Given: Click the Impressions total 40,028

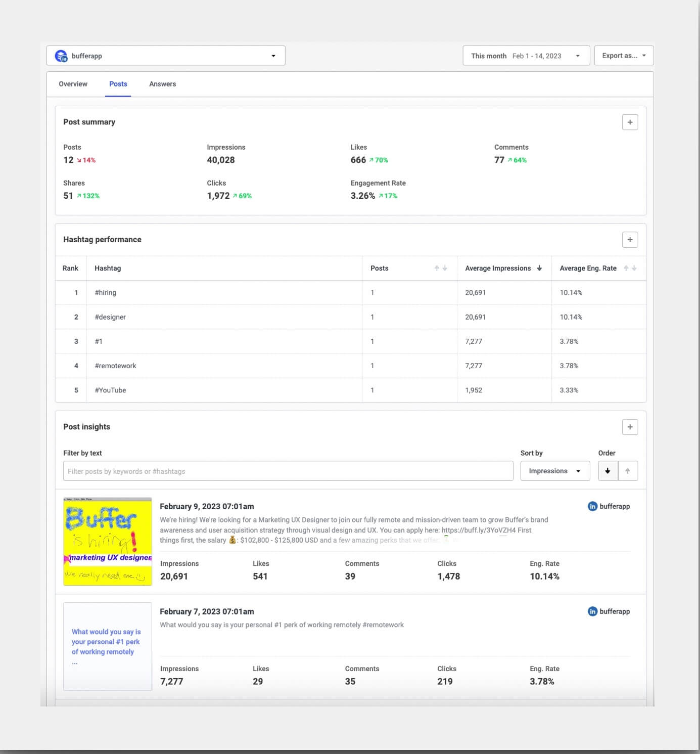Looking at the screenshot, I should pyautogui.click(x=221, y=160).
